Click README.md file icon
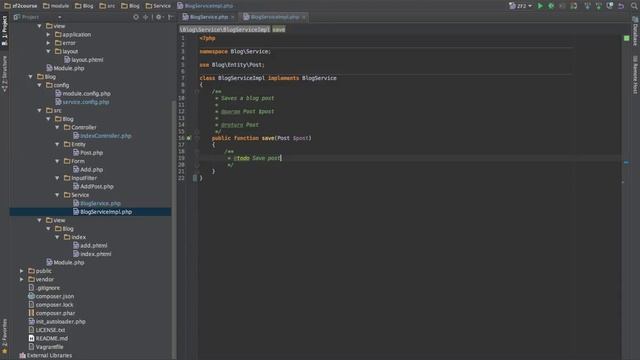640x360 pixels. [31, 338]
